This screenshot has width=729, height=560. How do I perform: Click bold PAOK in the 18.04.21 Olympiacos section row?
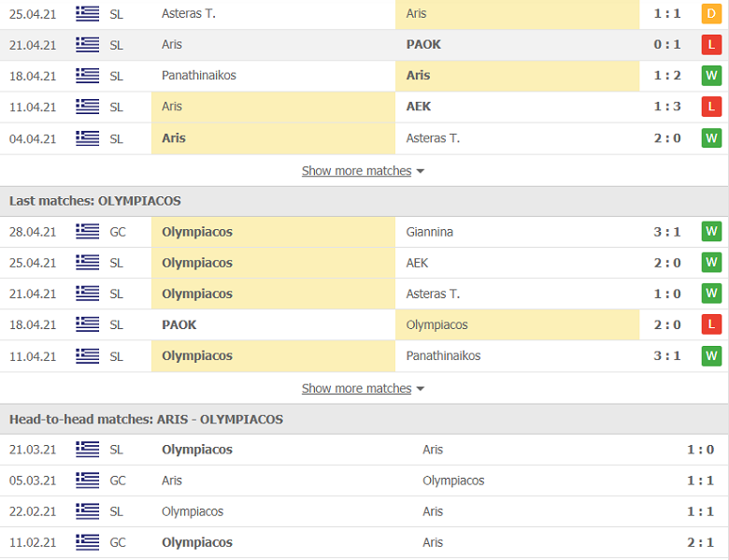tap(179, 324)
